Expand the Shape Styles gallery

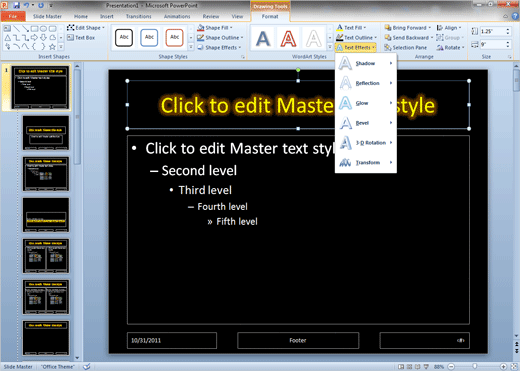(x=191, y=47)
